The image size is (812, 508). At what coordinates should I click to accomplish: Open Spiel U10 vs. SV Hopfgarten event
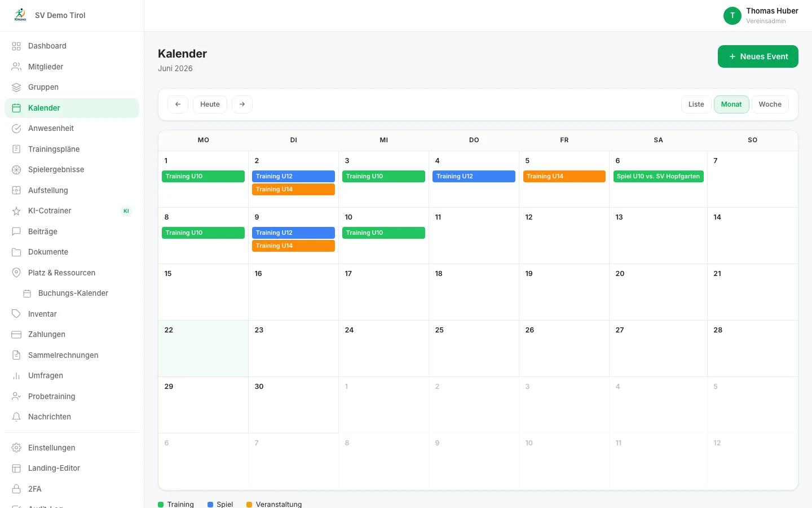click(x=658, y=177)
